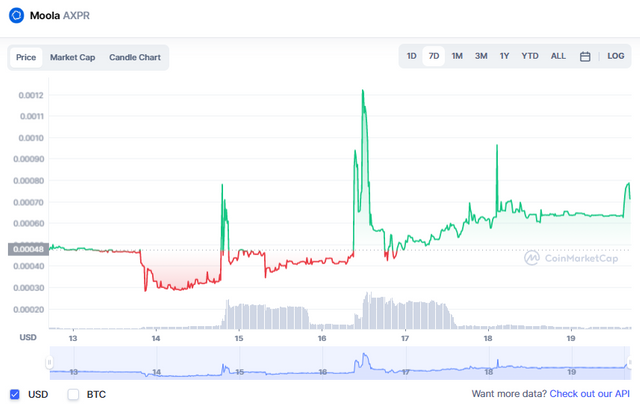Switch to the Price tab

coord(26,57)
